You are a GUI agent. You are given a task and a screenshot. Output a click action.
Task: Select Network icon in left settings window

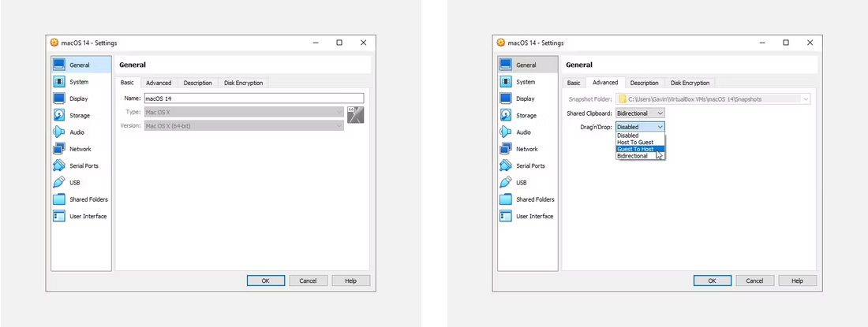58,149
